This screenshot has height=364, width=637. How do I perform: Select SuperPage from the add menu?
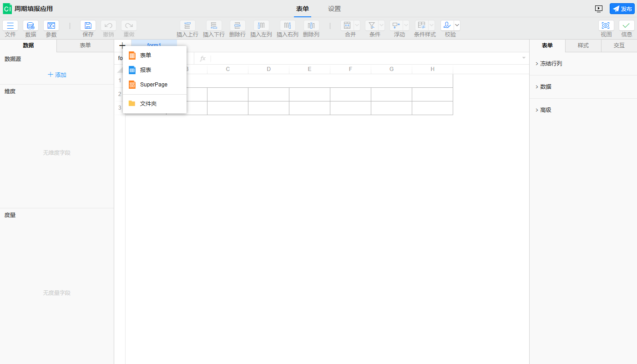coord(153,85)
